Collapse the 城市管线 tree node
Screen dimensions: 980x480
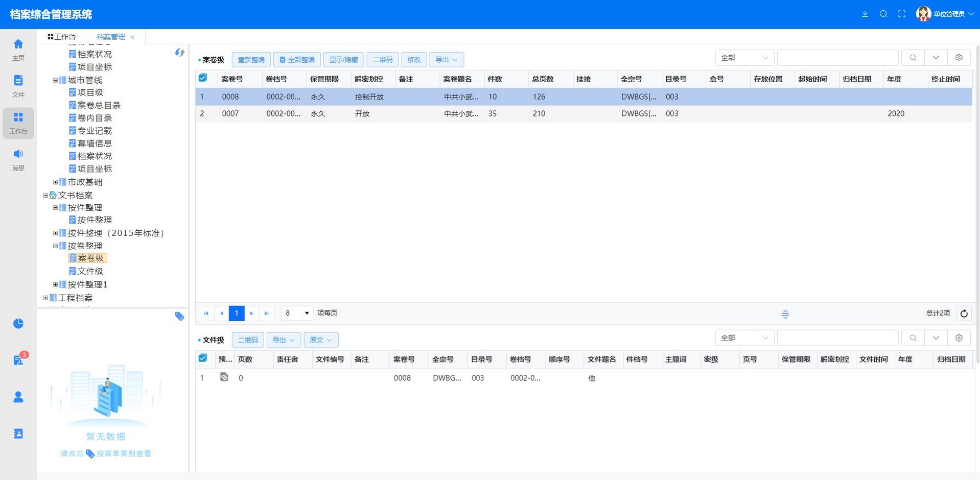[55, 80]
